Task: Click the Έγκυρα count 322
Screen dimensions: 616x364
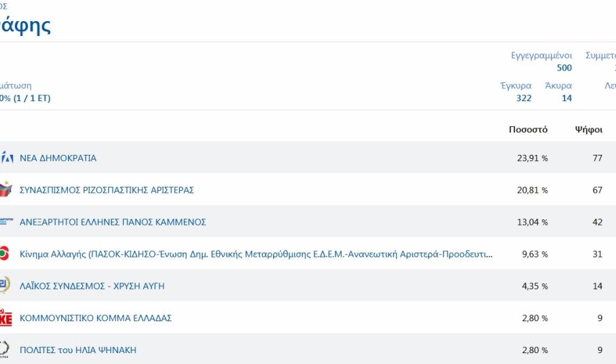Action: [x=524, y=98]
